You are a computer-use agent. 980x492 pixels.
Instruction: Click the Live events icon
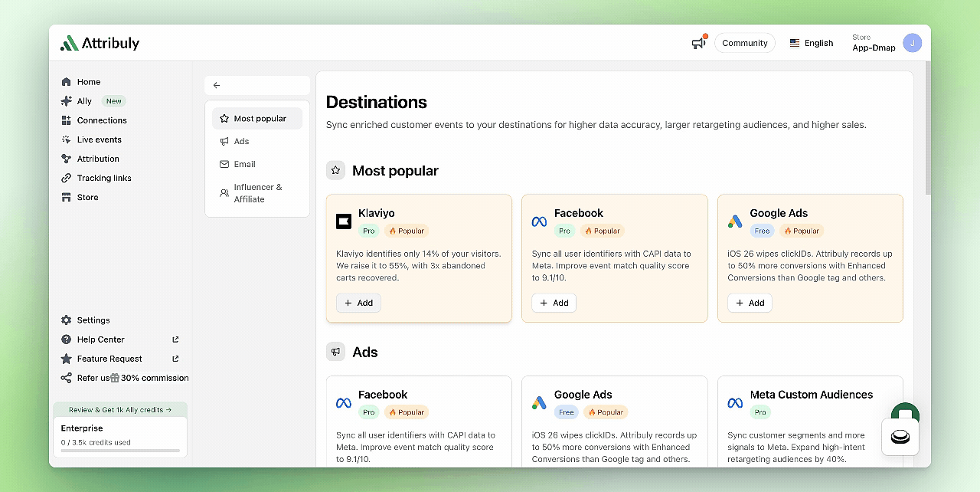click(67, 139)
